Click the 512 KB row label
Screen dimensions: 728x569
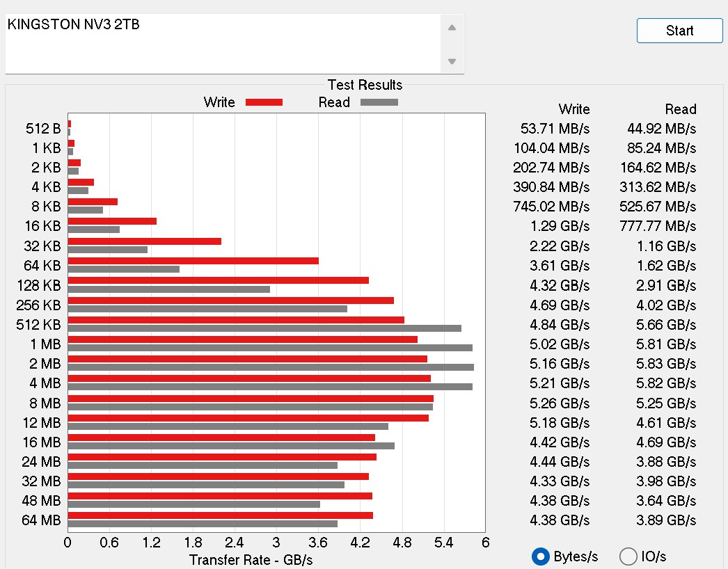[38, 325]
